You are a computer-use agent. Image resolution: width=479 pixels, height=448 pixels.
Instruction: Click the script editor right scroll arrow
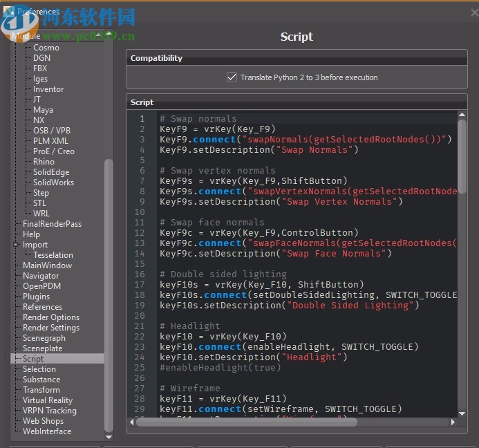[x=453, y=422]
